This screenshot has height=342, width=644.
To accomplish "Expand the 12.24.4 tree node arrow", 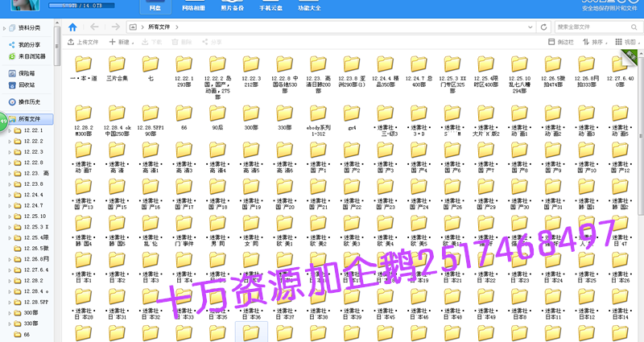I will (x=10, y=195).
